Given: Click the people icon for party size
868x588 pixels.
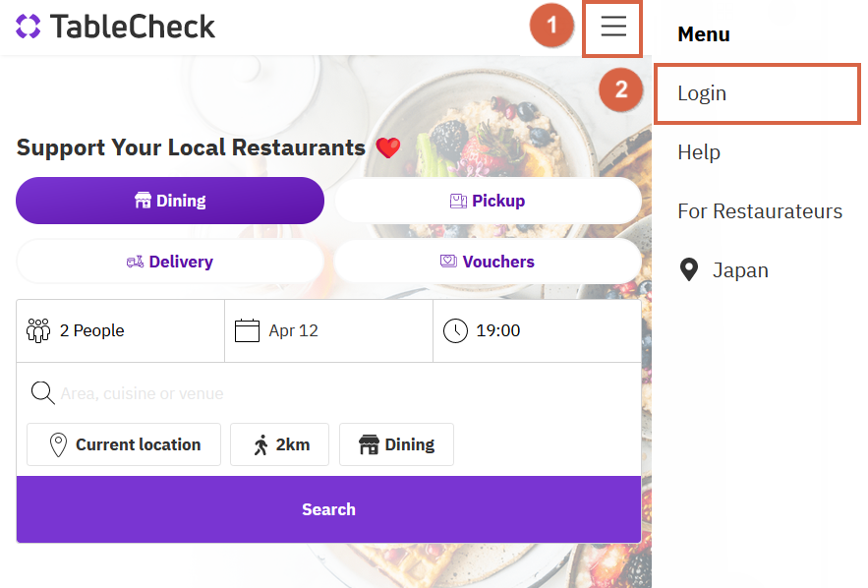Looking at the screenshot, I should pyautogui.click(x=38, y=330).
